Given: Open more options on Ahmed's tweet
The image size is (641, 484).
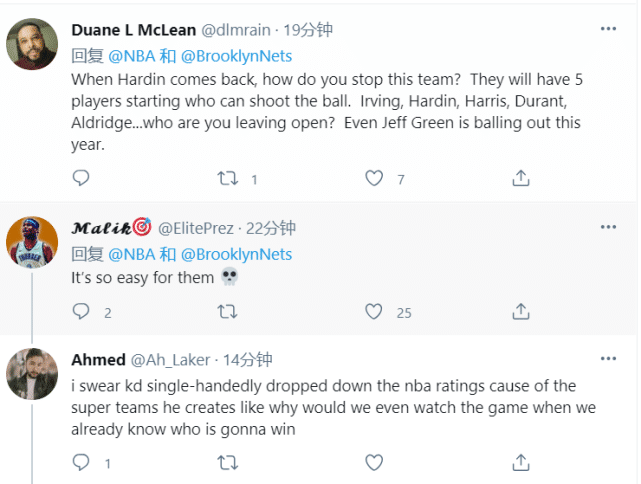Looking at the screenshot, I should point(608,360).
